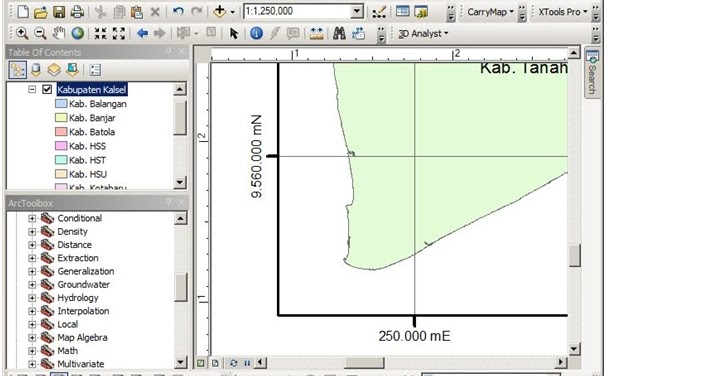This screenshot has width=718, height=376.
Task: Refresh the map view
Action: 234,363
